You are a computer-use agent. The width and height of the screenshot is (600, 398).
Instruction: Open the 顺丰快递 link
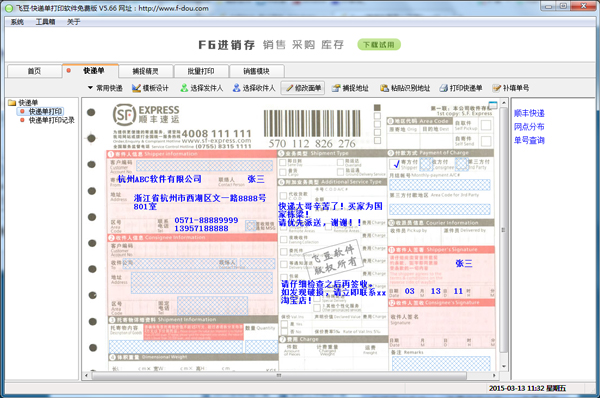529,113
